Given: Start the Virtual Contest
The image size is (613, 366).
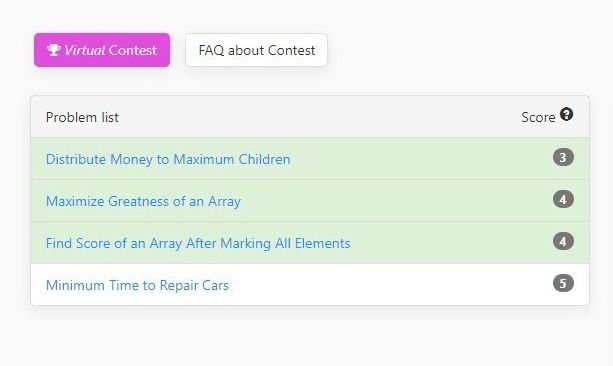Looking at the screenshot, I should (102, 50).
